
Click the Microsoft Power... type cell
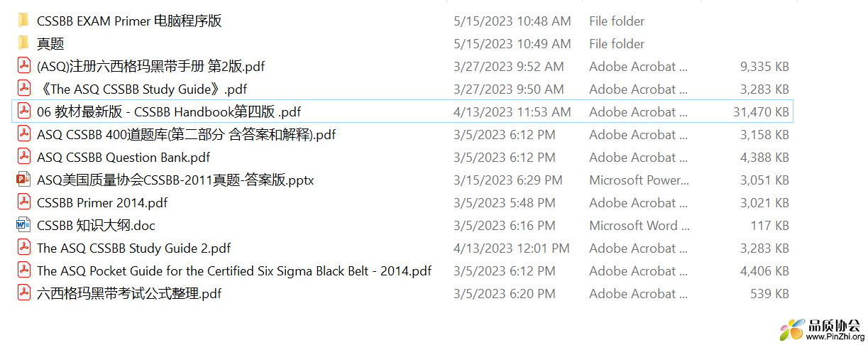639,180
